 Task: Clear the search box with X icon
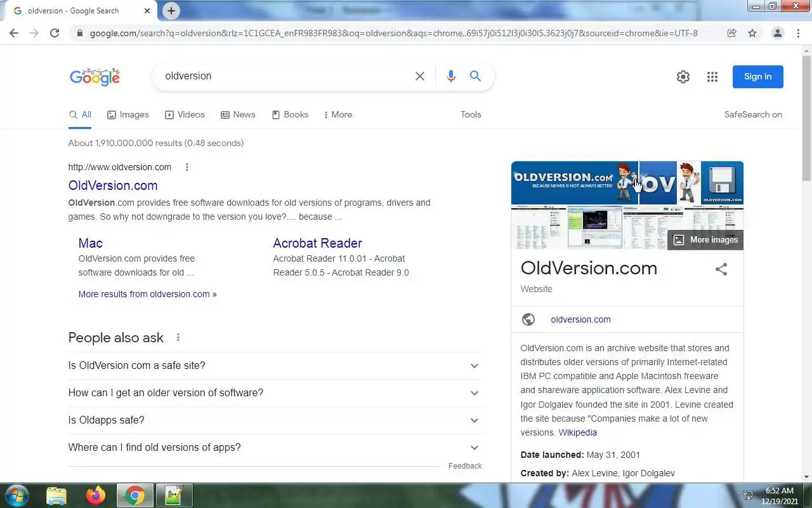[x=420, y=76]
